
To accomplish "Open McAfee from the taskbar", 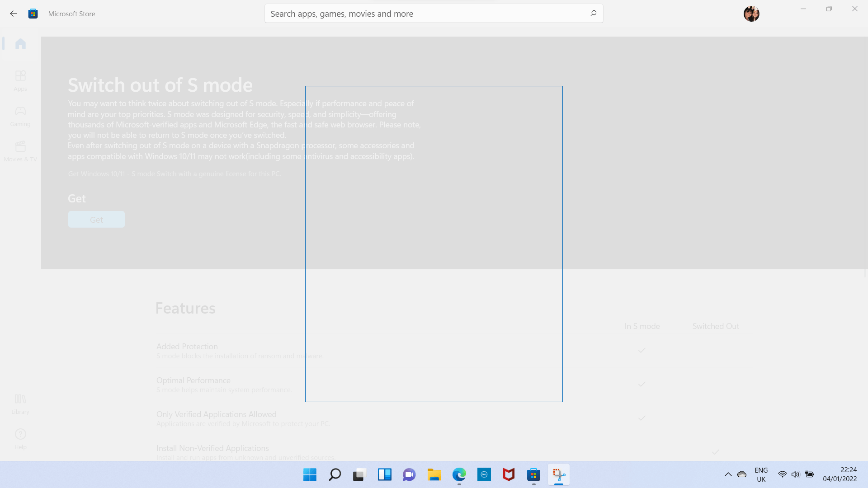I will 509,474.
